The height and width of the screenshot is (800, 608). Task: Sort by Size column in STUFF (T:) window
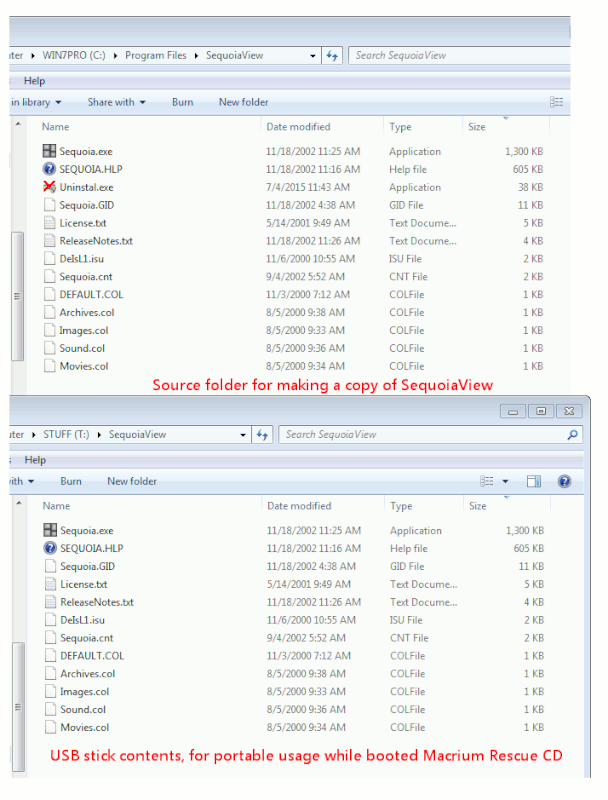pos(478,506)
